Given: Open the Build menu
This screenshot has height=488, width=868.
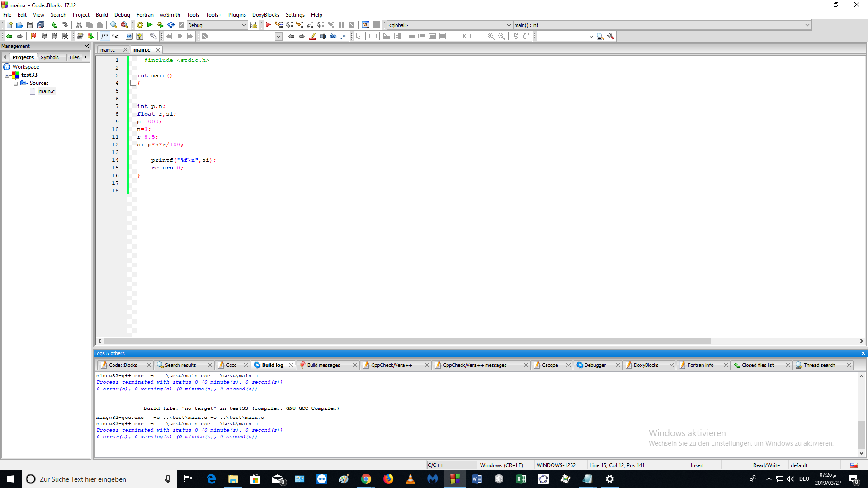Looking at the screenshot, I should (102, 15).
